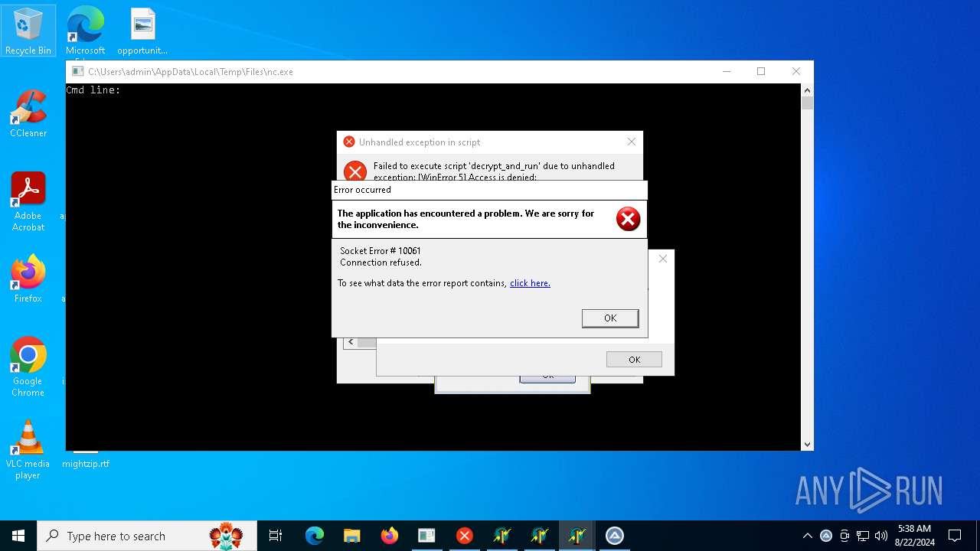Switch to the nc.exe console in the taskbar

pyautogui.click(x=426, y=536)
